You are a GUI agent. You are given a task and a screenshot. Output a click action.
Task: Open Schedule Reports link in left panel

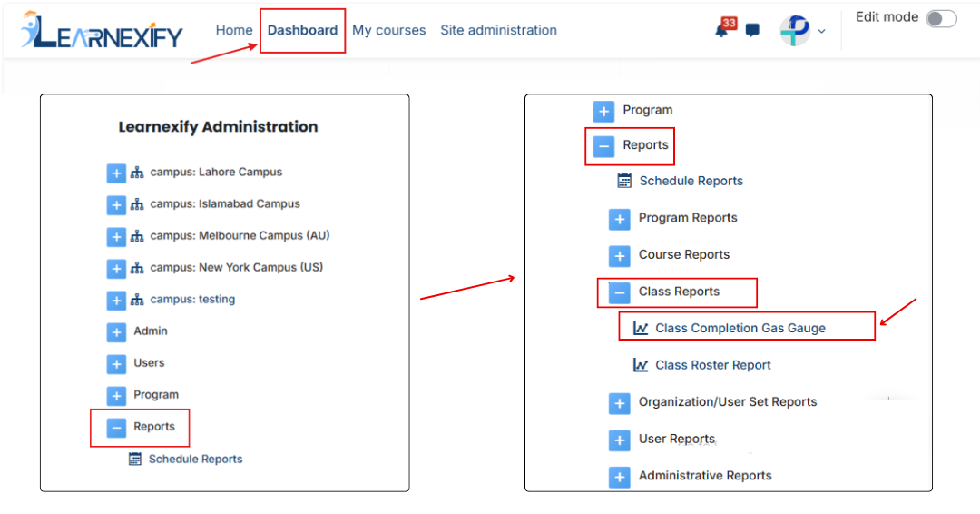point(196,459)
